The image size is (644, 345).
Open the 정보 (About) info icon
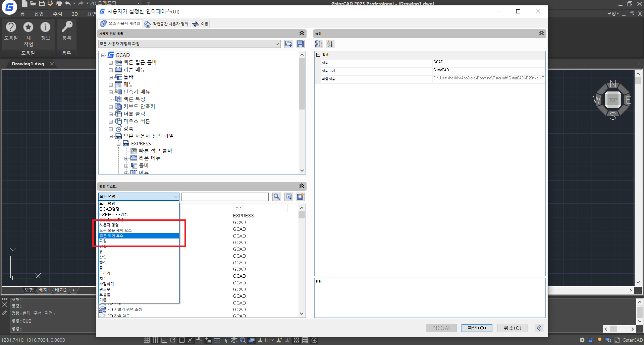click(x=45, y=27)
